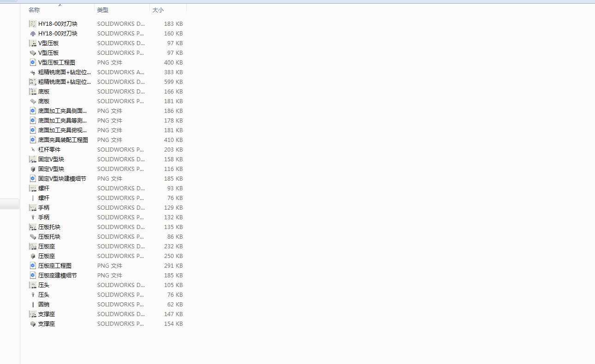This screenshot has width=595, height=364.
Task: Select the file named 压板座建模细节
Action: pos(58,275)
